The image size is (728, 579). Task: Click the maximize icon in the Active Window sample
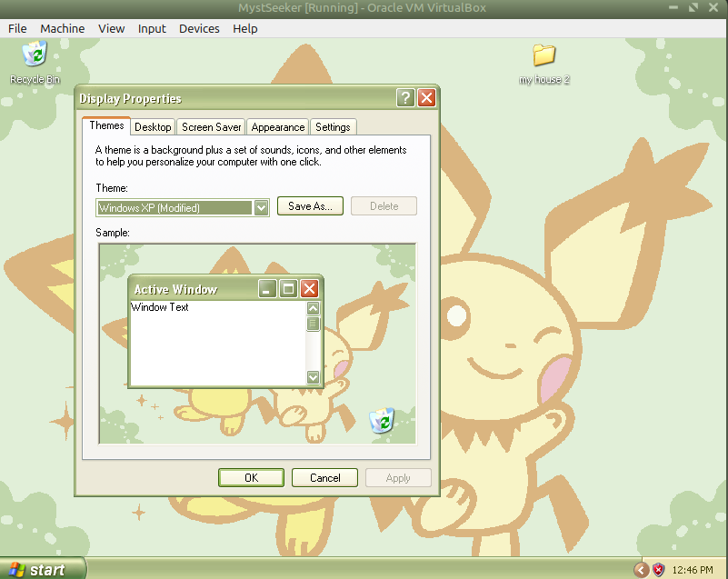coord(288,288)
